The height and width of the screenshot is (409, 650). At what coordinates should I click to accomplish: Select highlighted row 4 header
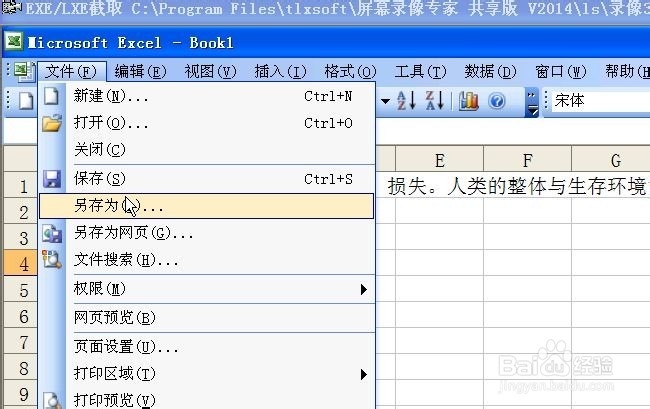coord(21,264)
